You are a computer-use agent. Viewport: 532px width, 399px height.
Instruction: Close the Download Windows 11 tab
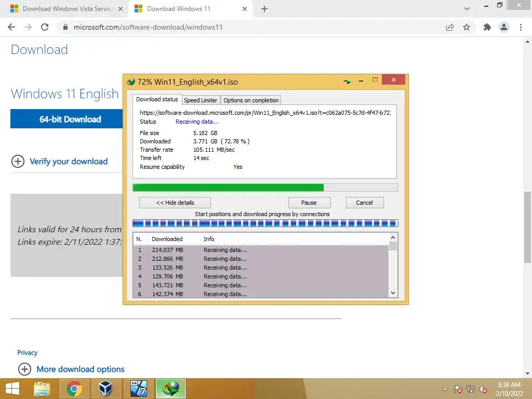pos(245,9)
